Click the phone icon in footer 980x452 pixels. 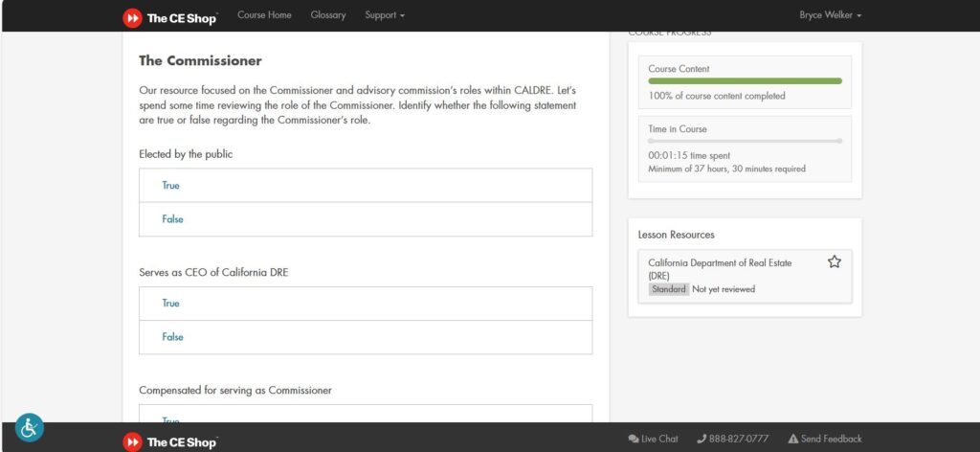point(702,439)
